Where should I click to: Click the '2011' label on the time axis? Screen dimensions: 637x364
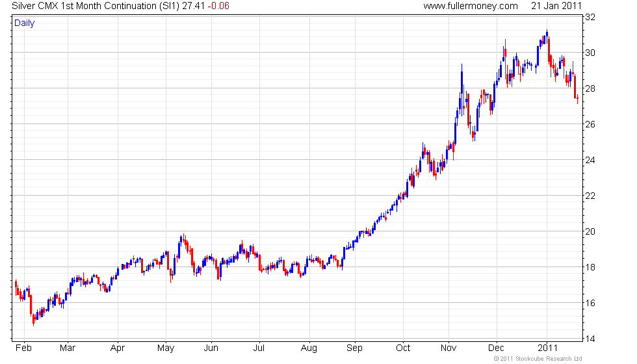coord(547,348)
